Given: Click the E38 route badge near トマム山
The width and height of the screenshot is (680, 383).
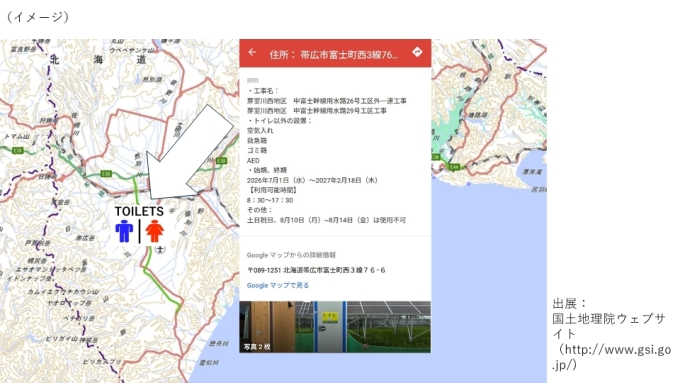Looking at the screenshot, I should pyautogui.click(x=18, y=151).
